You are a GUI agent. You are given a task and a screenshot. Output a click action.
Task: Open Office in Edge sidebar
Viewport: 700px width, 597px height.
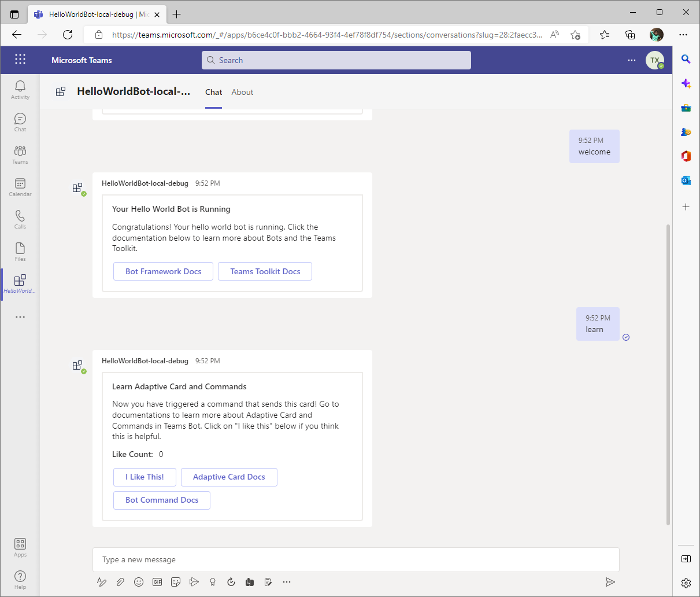click(x=686, y=156)
